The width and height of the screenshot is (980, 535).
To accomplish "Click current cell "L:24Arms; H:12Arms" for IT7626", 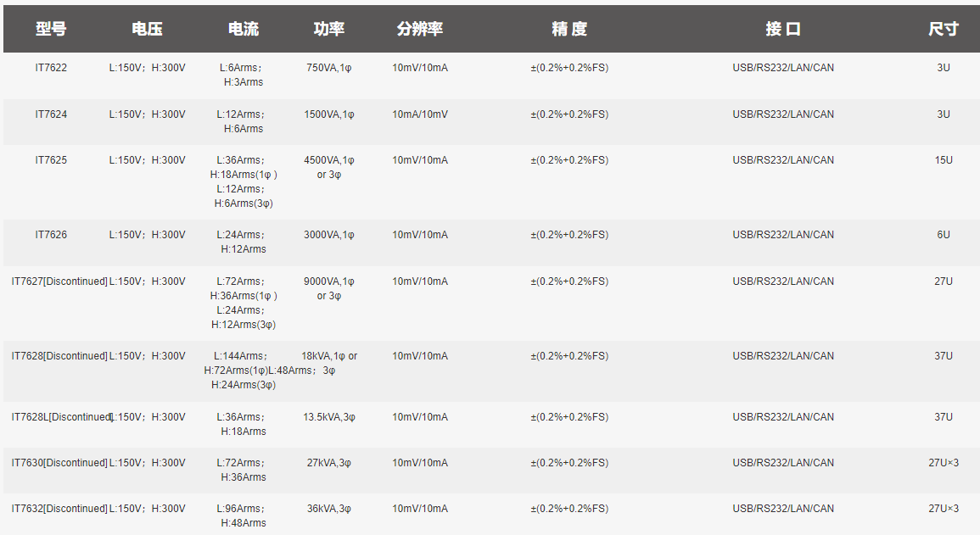I will point(244,242).
